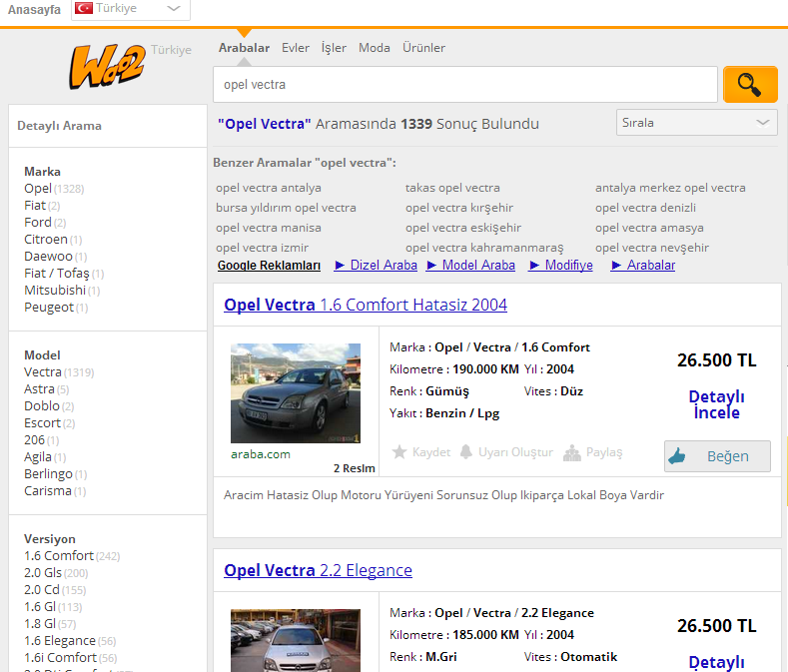The width and height of the screenshot is (788, 672).
Task: Go to Anasayfa
Action: click(34, 10)
